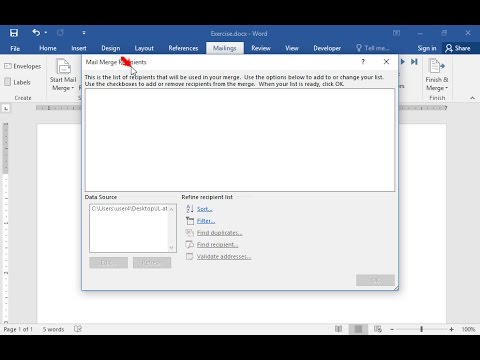Open the Insert ribbon tab

tap(79, 48)
